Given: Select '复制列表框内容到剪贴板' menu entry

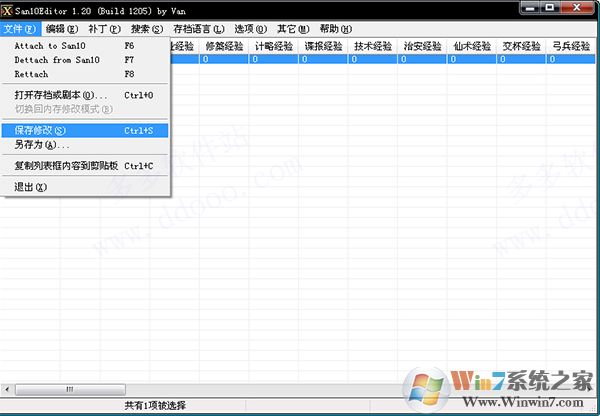Looking at the screenshot, I should coord(66,165).
